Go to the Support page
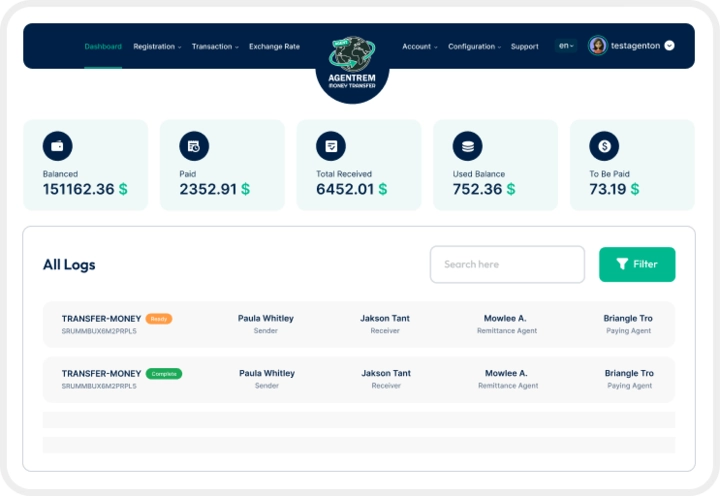This screenshot has width=720, height=496. click(x=525, y=46)
